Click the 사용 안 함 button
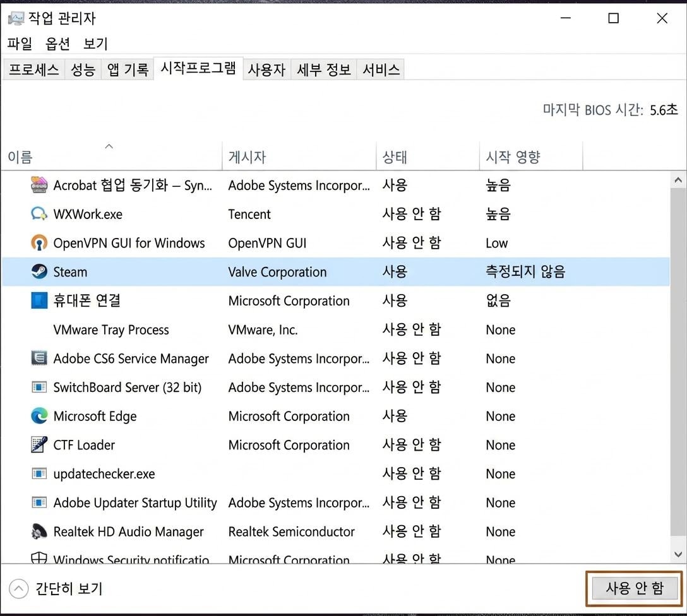Screen dimensions: 687x616 pos(634,588)
